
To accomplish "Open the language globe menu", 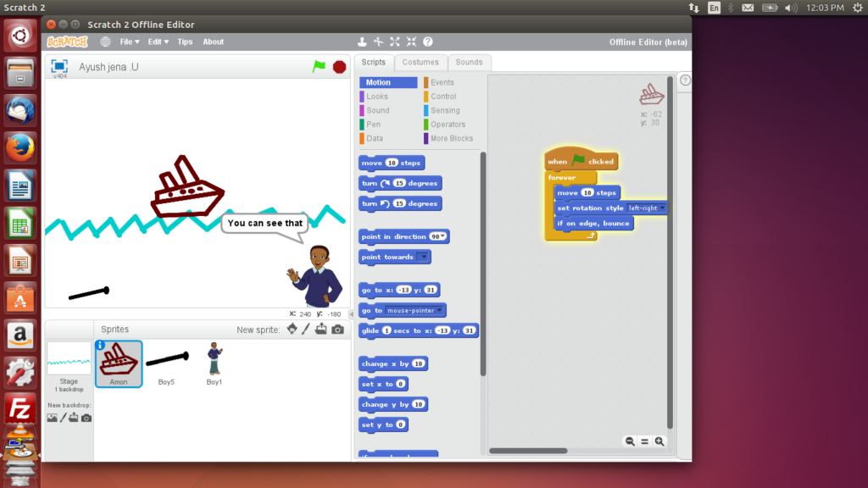I will (x=106, y=42).
